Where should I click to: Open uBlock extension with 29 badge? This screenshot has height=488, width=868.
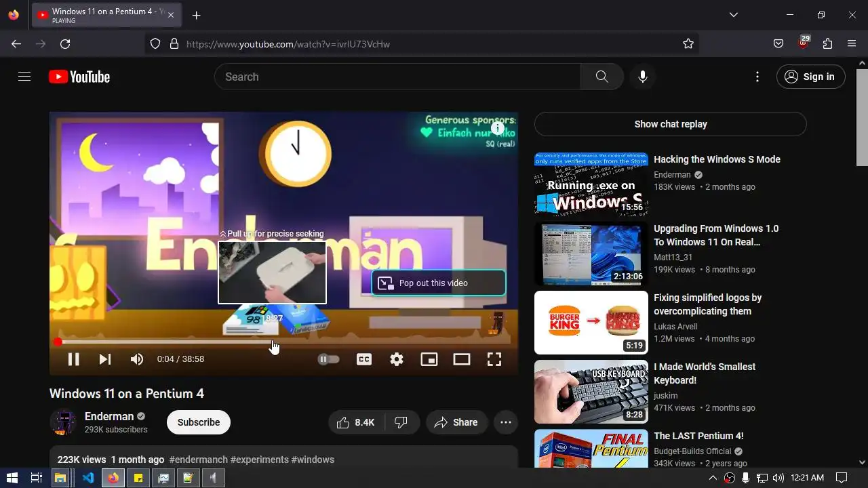point(803,43)
